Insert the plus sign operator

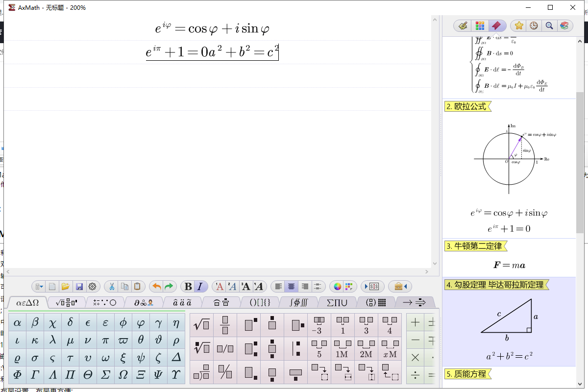[x=416, y=323]
